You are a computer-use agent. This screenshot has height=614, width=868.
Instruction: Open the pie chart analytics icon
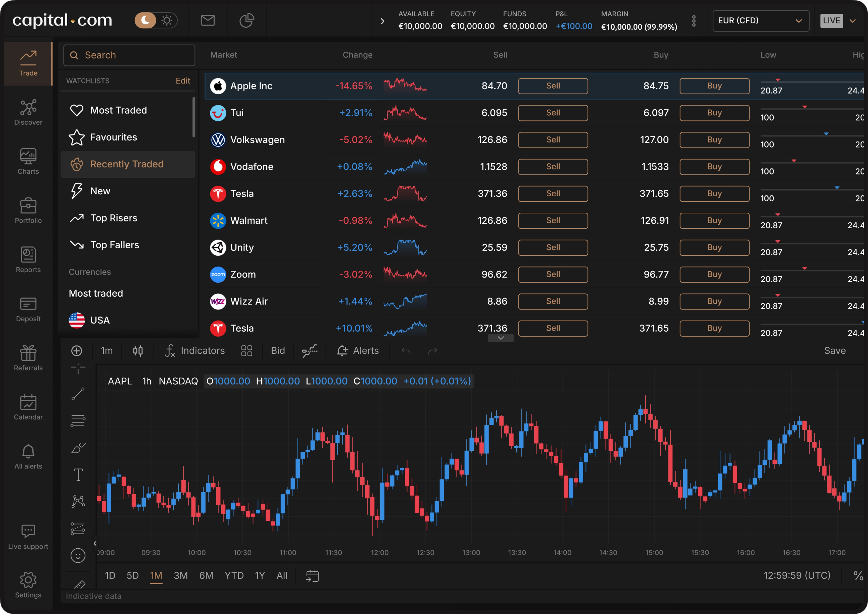pos(246,20)
